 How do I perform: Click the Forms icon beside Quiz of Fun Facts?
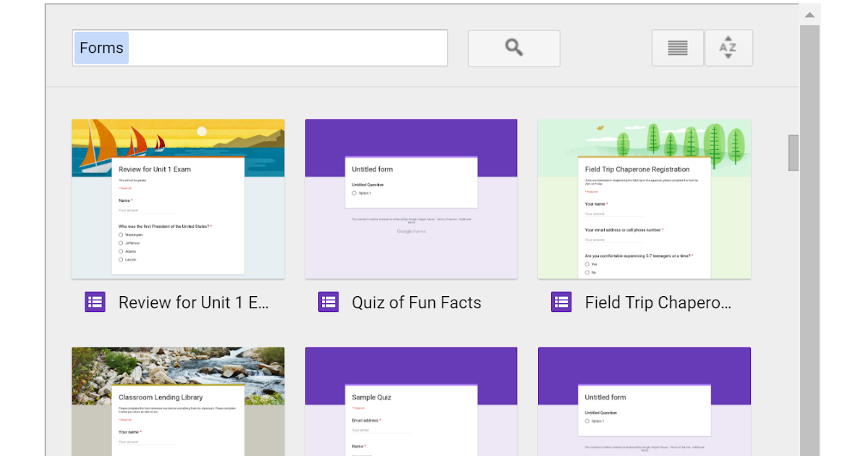(328, 302)
